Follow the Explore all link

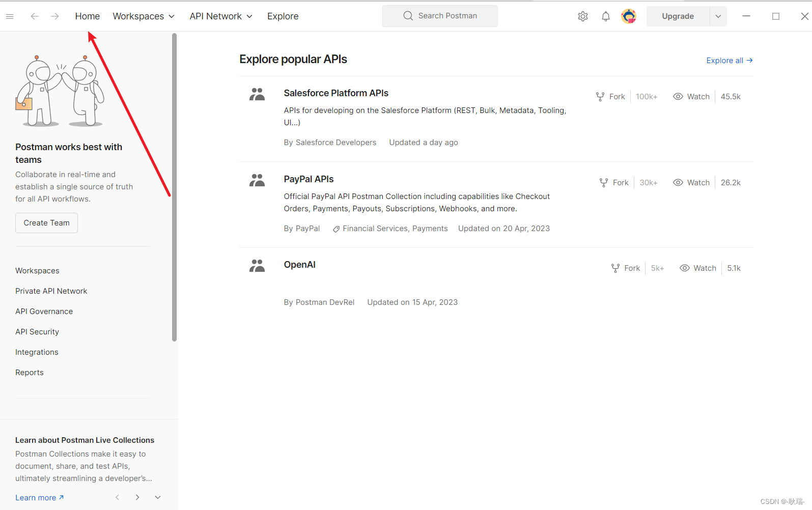click(x=730, y=61)
